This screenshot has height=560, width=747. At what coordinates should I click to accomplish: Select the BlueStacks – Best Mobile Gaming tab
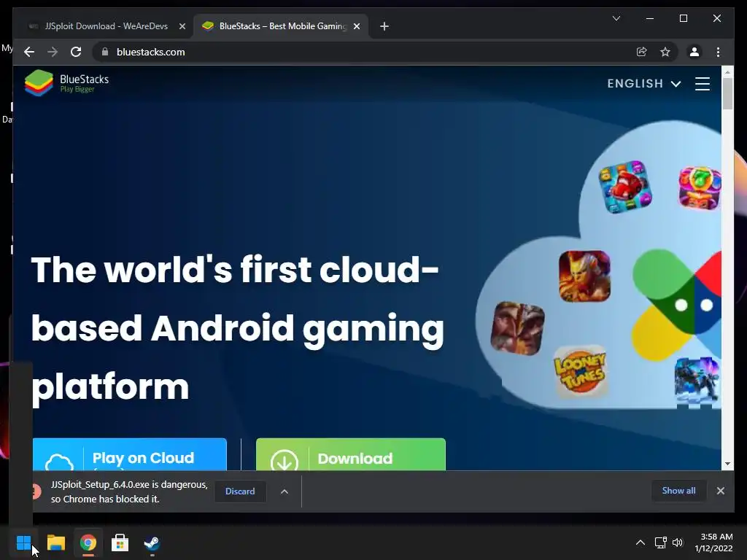pyautogui.click(x=281, y=26)
